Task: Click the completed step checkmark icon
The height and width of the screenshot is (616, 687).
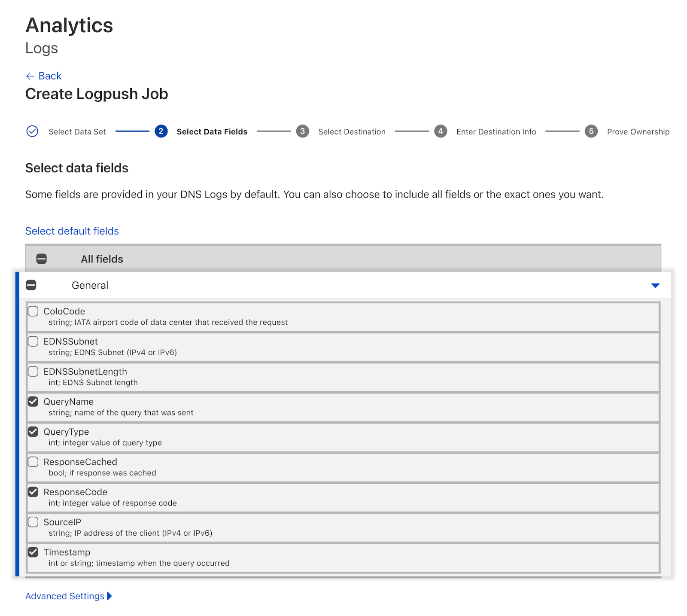Action: click(32, 131)
